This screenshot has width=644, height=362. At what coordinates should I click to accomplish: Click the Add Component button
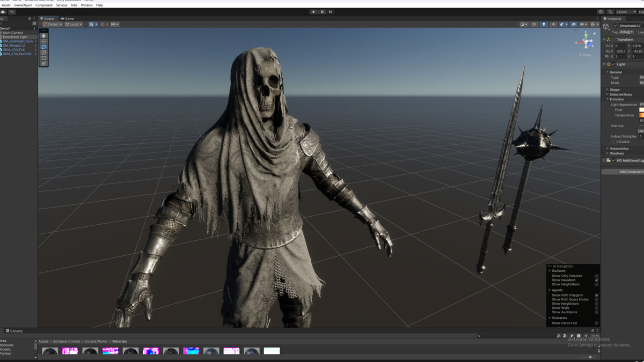[623, 172]
